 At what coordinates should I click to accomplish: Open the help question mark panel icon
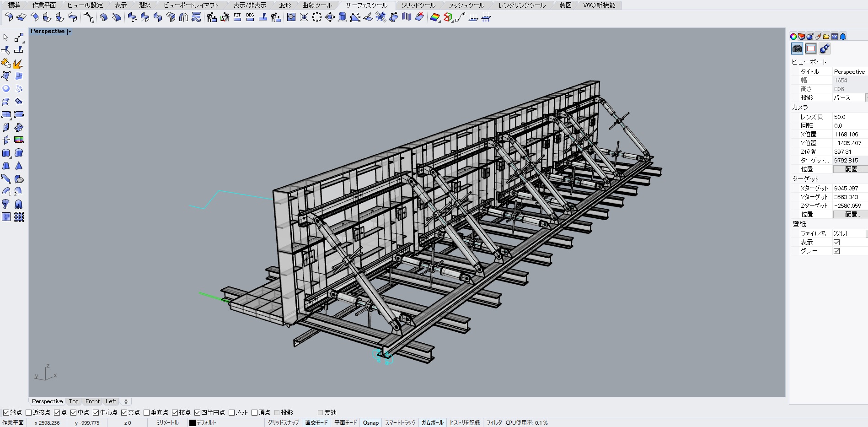point(835,37)
